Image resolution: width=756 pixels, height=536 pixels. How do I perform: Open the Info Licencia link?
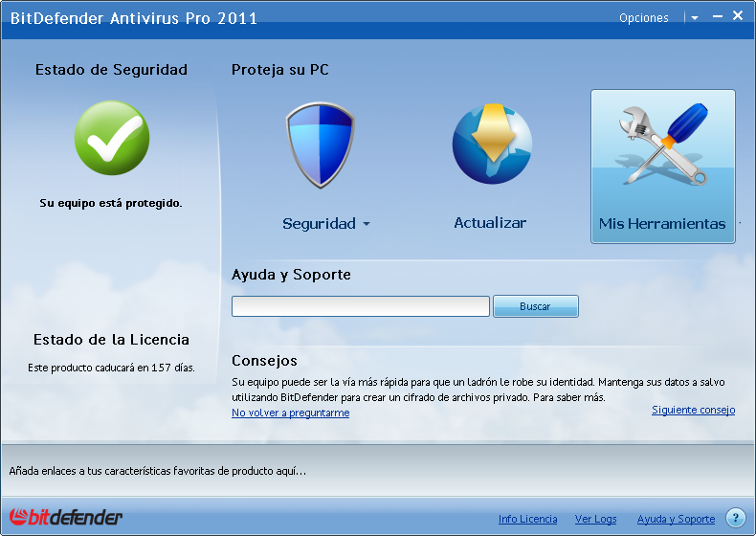pyautogui.click(x=527, y=519)
